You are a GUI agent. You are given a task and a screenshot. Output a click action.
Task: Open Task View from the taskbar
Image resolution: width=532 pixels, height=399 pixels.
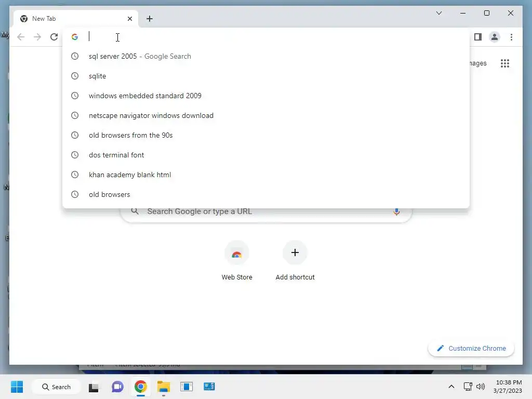tap(94, 387)
